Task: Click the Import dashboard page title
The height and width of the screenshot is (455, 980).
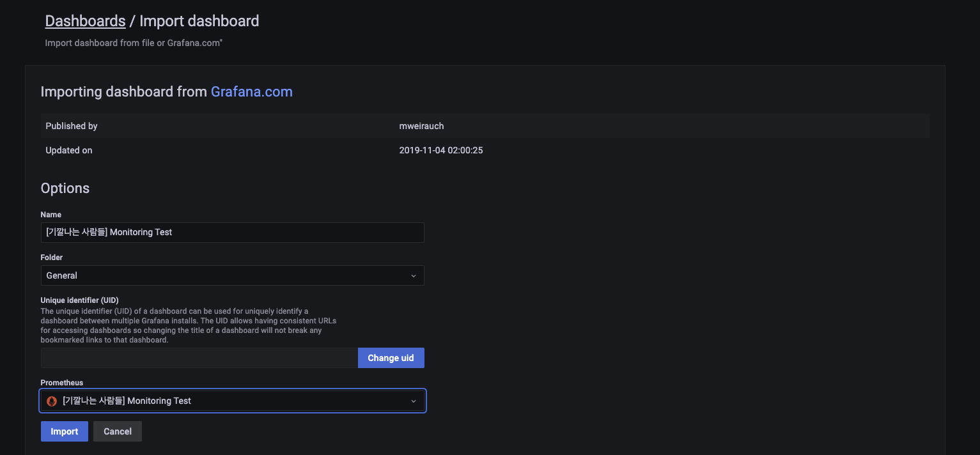Action: [199, 21]
